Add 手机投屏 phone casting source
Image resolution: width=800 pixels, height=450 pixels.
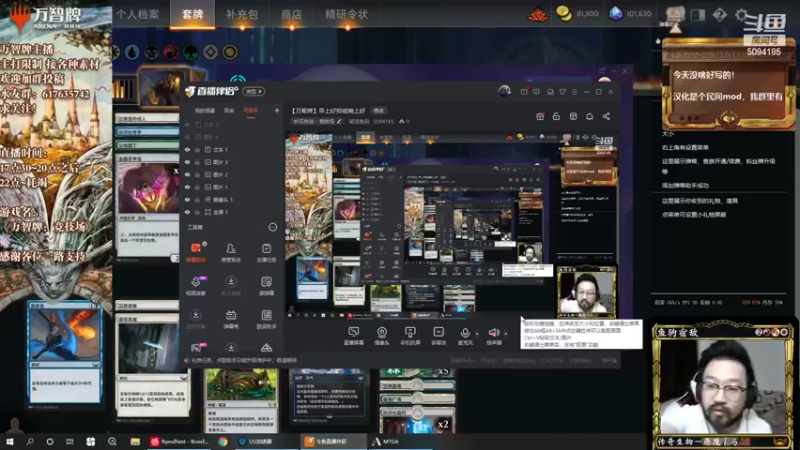[410, 336]
